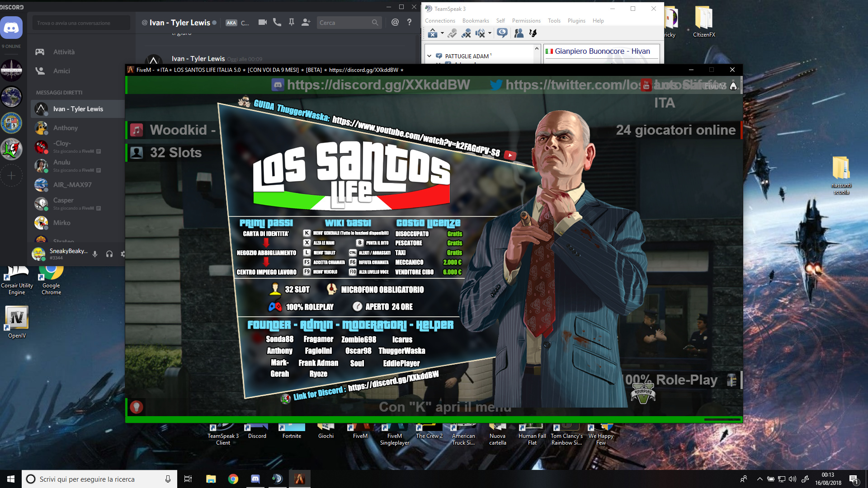This screenshot has width=868, height=488.
Task: Click Windows taskbar search box
Action: tap(99, 479)
